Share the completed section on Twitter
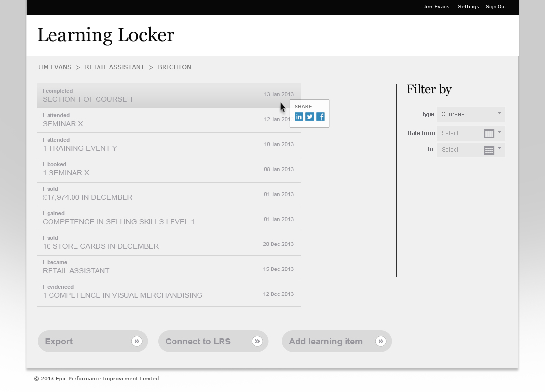 310,117
